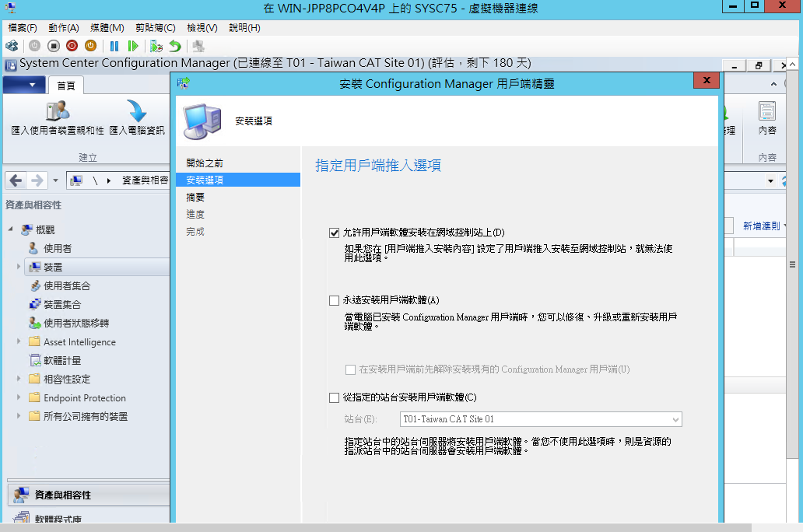803x532 pixels.
Task: Select 所有公司擁有的裝置 in the tree
Action: coord(86,416)
